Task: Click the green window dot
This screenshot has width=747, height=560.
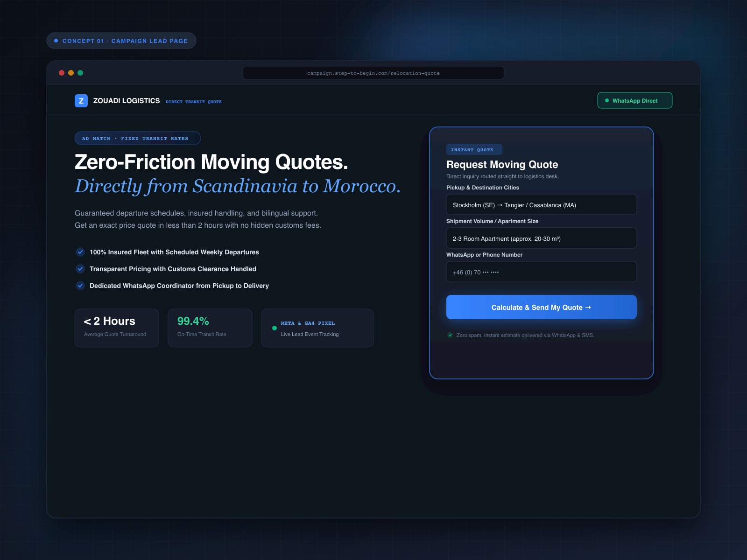Action: 80,73
